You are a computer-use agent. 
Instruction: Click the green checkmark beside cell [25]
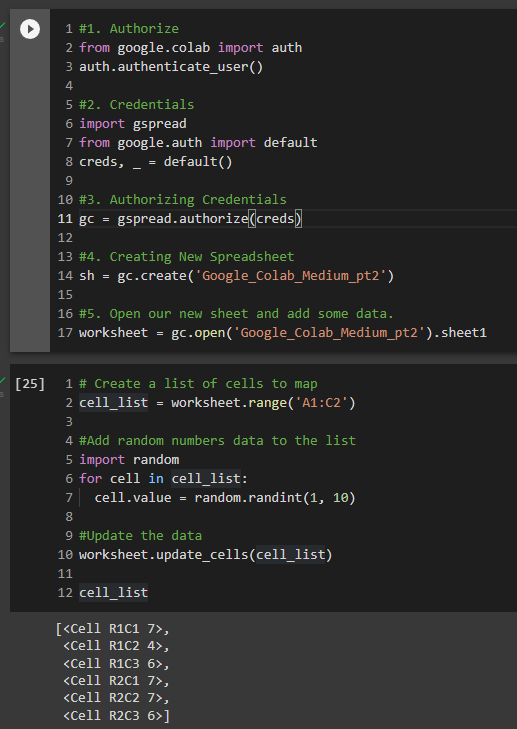click(3, 380)
